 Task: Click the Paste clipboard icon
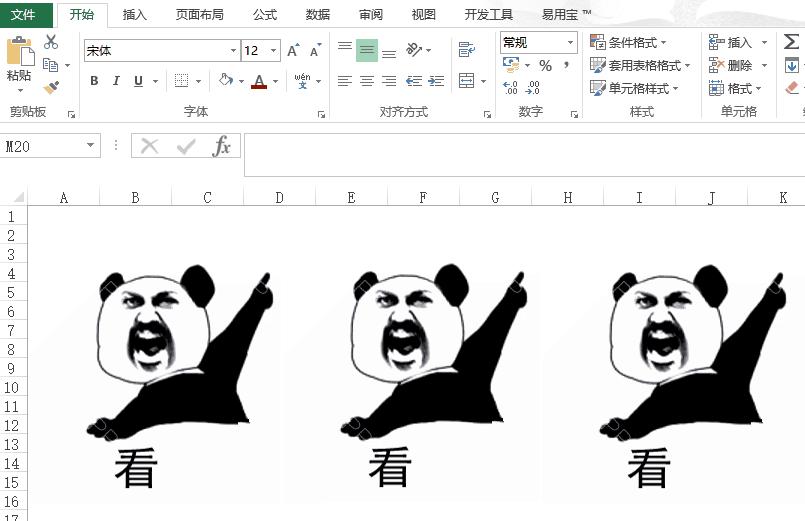(x=20, y=51)
